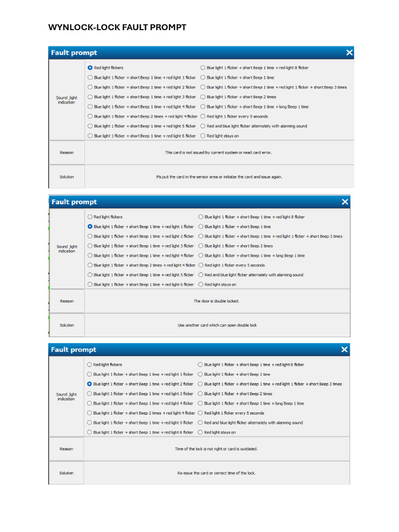This screenshot has height=532, width=399.
Task: Pick 'Red light stays on' in bottom dialog
Action: [x=200, y=432]
